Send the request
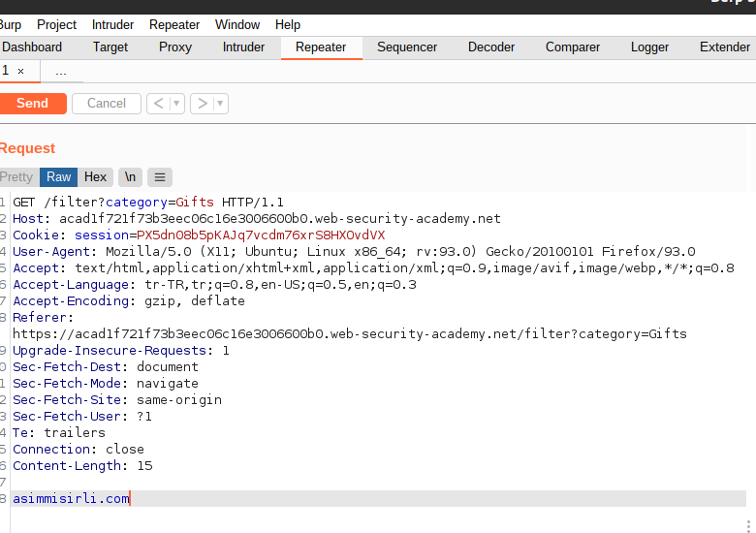Screen dimensions: 756x533 coord(32,104)
